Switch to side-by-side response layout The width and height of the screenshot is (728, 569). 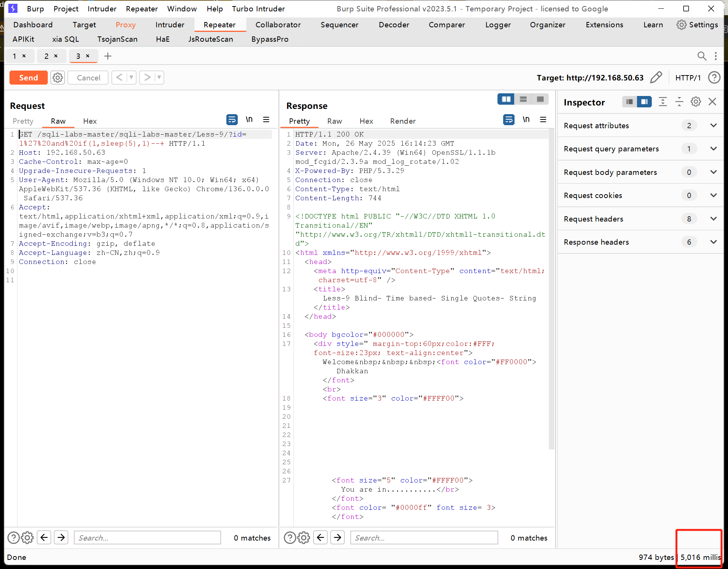[x=506, y=99]
